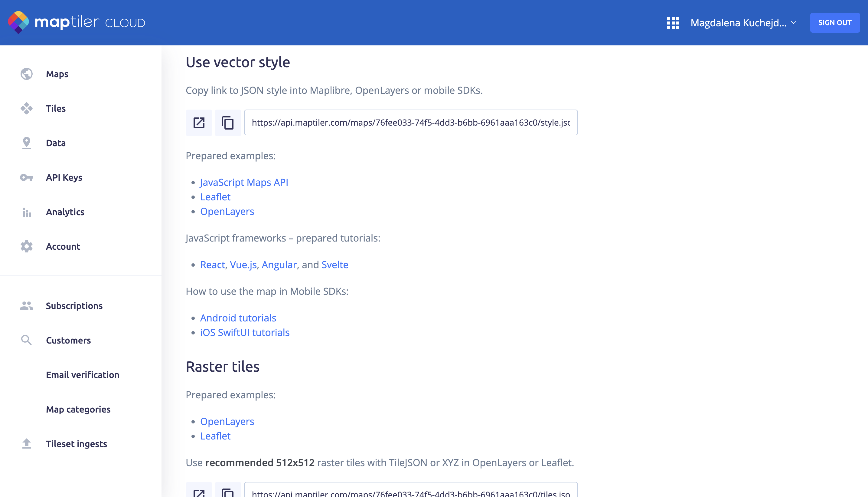Image resolution: width=868 pixels, height=497 pixels.
Task: Navigate to API Keys
Action: (64, 177)
